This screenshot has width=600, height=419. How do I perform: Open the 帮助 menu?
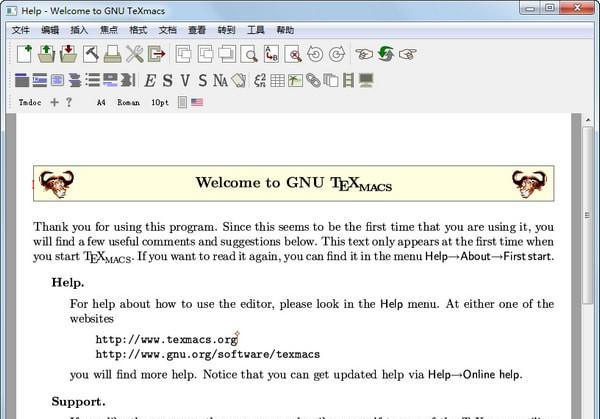[x=285, y=30]
